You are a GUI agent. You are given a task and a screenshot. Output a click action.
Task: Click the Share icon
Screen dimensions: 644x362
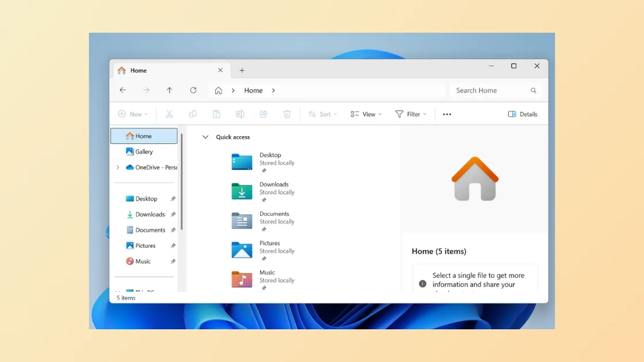(263, 114)
